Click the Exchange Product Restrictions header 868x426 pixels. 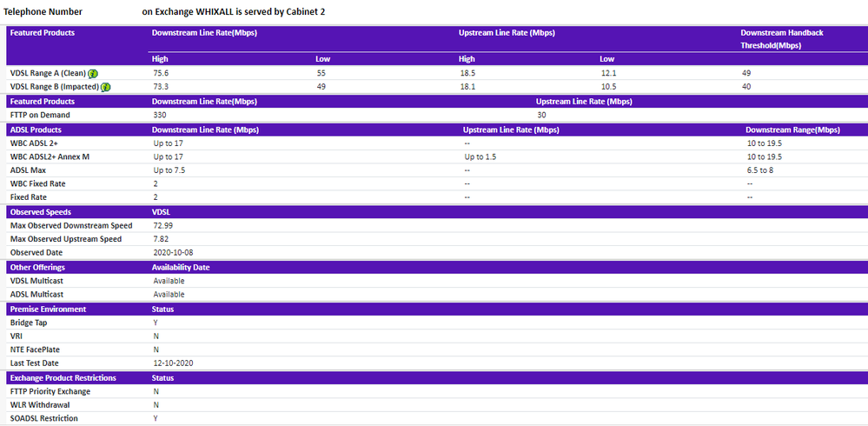[63, 378]
